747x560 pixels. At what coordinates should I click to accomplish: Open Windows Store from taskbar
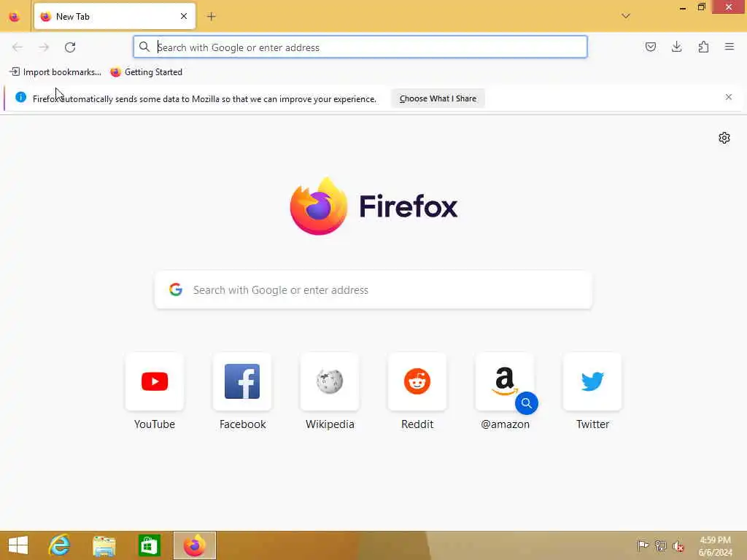pos(149,545)
